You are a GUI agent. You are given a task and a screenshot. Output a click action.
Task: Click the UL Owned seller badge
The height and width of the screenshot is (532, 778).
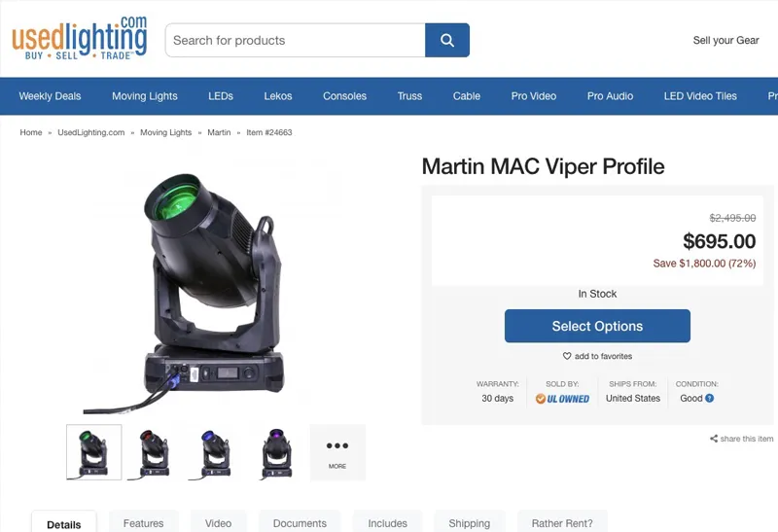[562, 399]
